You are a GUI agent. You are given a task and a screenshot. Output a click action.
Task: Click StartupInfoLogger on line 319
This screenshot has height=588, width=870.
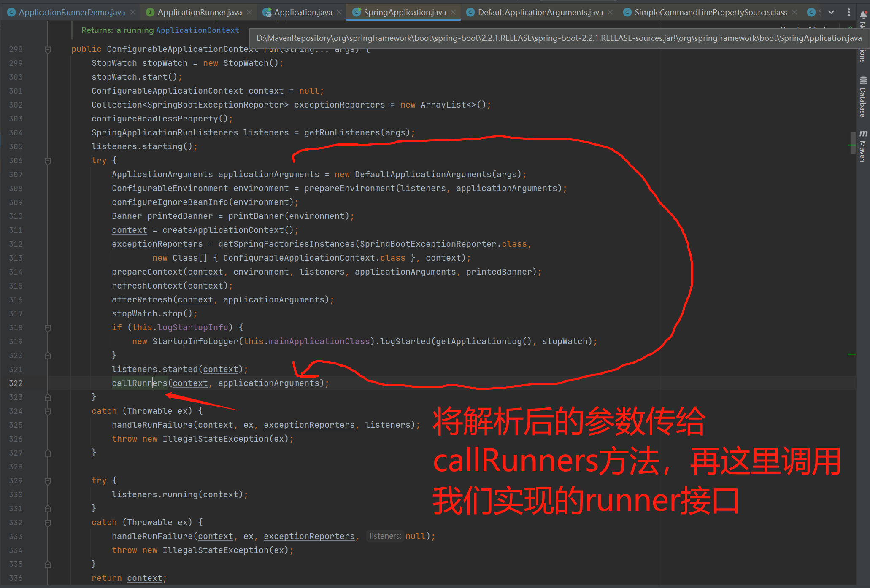pyautogui.click(x=195, y=341)
